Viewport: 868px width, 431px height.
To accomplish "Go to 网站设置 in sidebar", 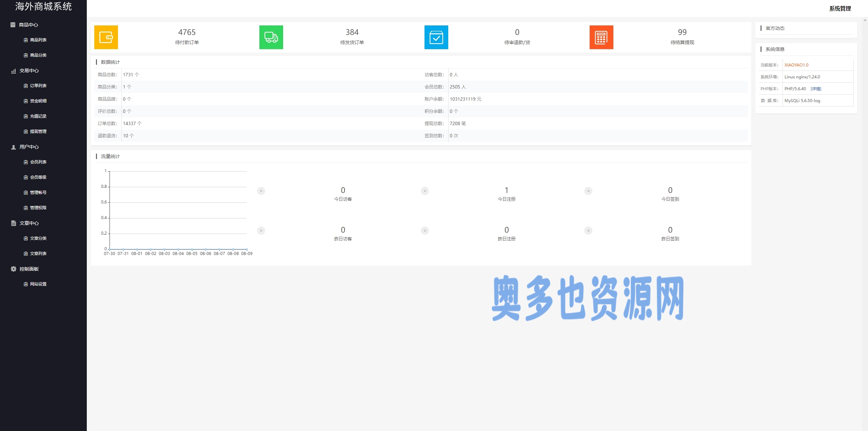I will point(38,284).
